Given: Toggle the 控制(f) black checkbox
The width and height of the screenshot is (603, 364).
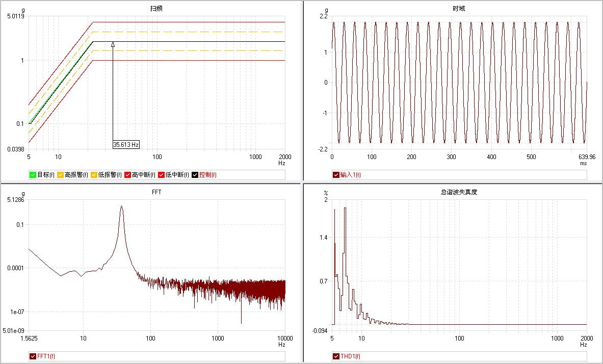Looking at the screenshot, I should 195,175.
